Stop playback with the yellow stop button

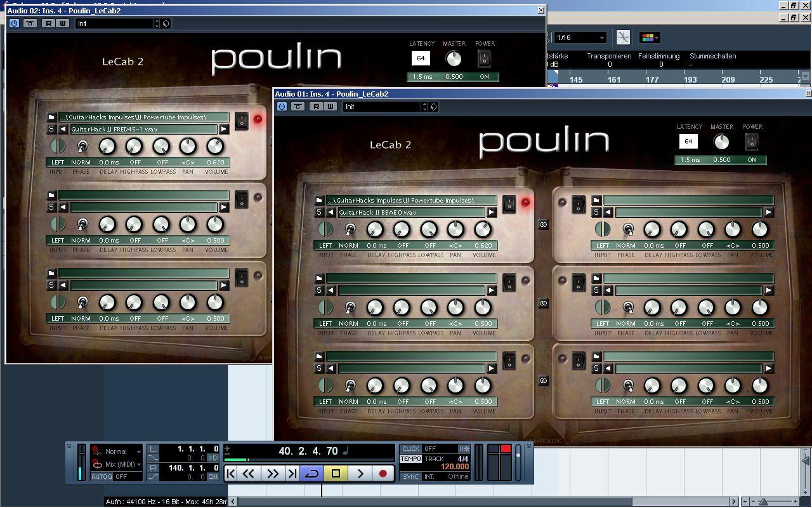point(336,474)
